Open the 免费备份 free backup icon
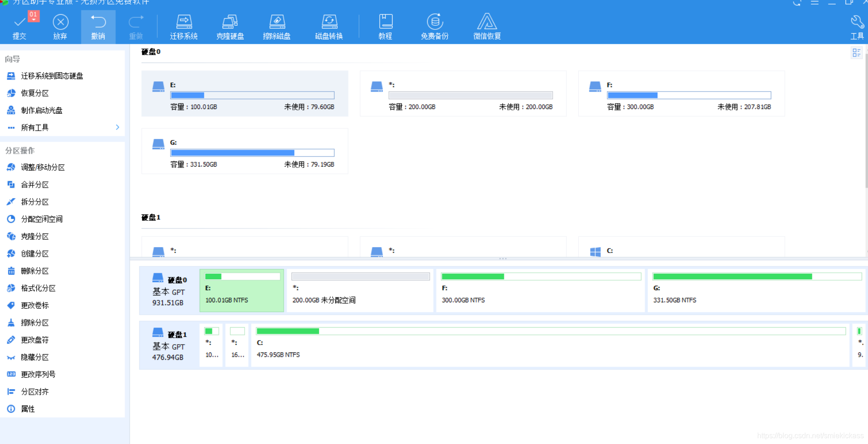The height and width of the screenshot is (444, 868). [434, 27]
